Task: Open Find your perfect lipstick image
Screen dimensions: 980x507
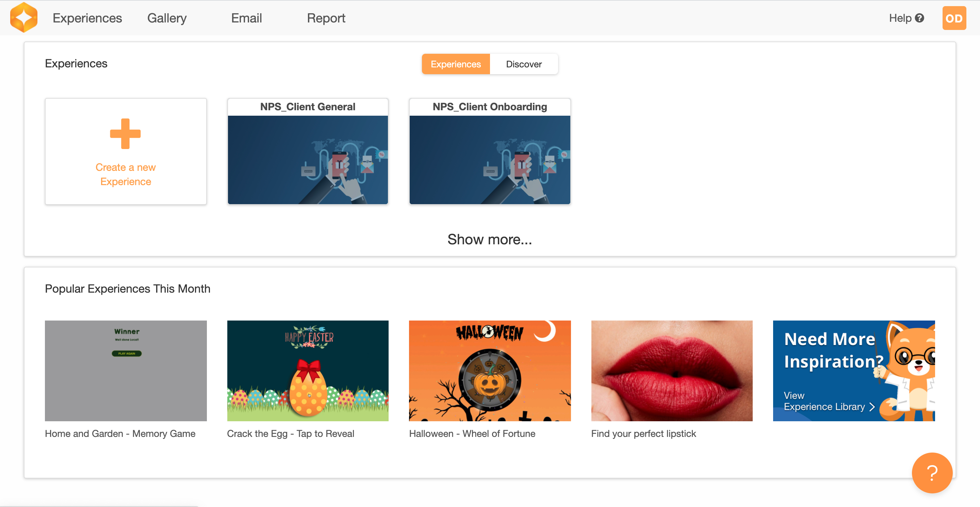Action: tap(671, 371)
